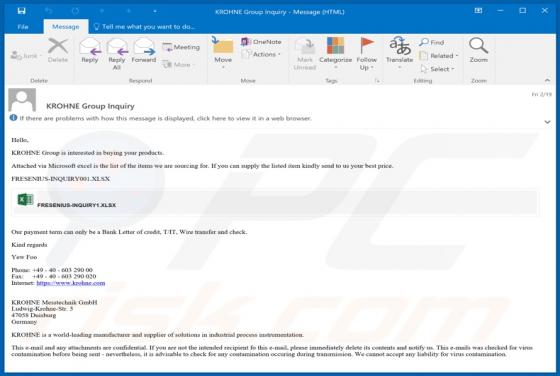Open the More respond options
This screenshot has height=376, width=560.
coord(179,65)
